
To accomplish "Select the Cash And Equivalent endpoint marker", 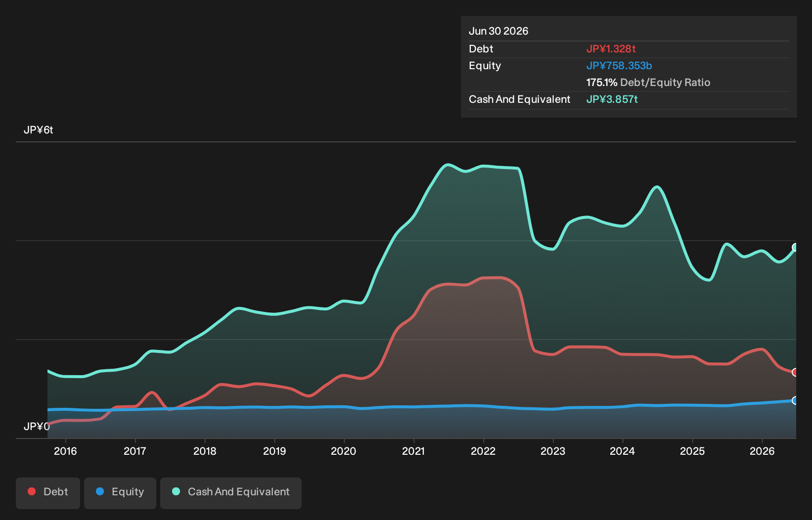I will (795, 247).
